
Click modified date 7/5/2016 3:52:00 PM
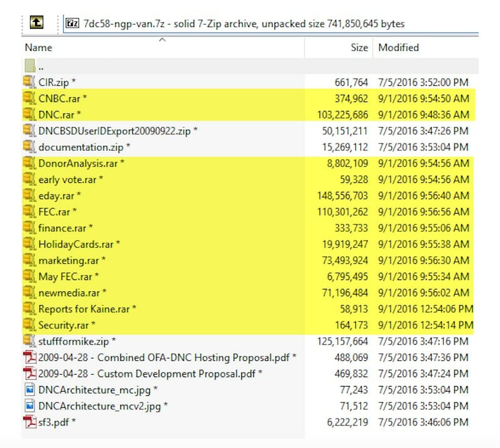point(423,82)
